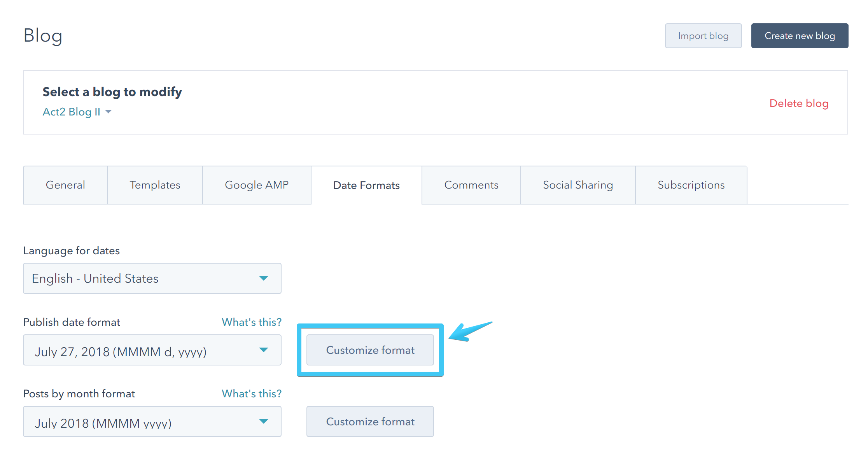868x465 pixels.
Task: Select the Date Formats tab
Action: (x=366, y=185)
